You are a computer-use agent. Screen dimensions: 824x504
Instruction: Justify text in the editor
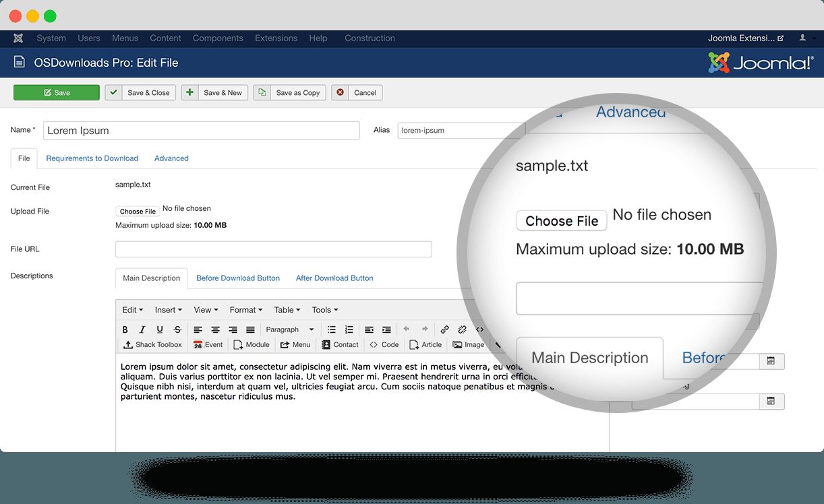250,329
